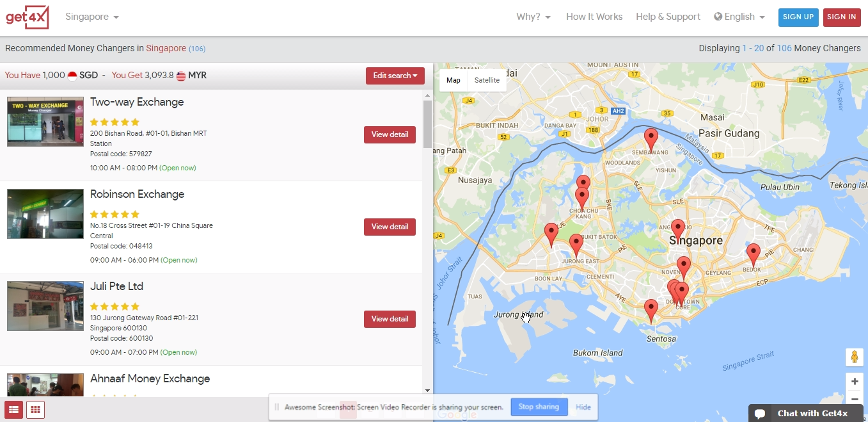Click "Displaying 1 - 20 of 106 Money Changers"
This screenshot has height=422, width=868.
[780, 49]
